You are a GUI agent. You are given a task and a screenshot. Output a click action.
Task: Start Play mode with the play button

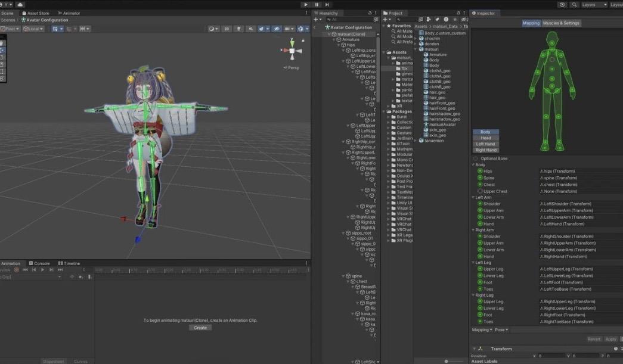(x=306, y=5)
